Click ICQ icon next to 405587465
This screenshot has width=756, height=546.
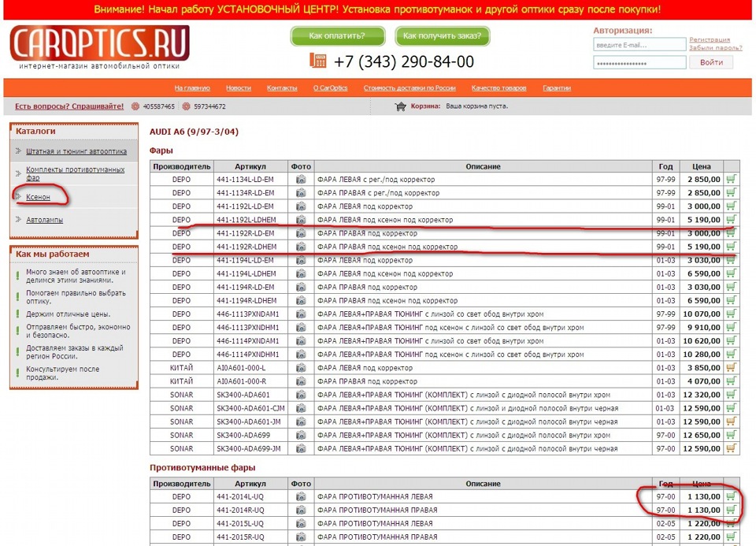[135, 106]
